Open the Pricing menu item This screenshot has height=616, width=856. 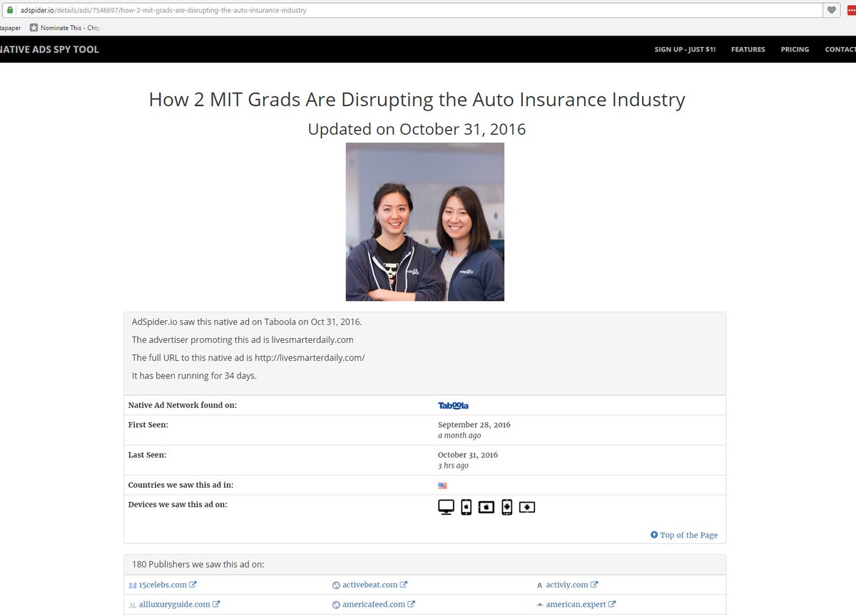pos(795,49)
